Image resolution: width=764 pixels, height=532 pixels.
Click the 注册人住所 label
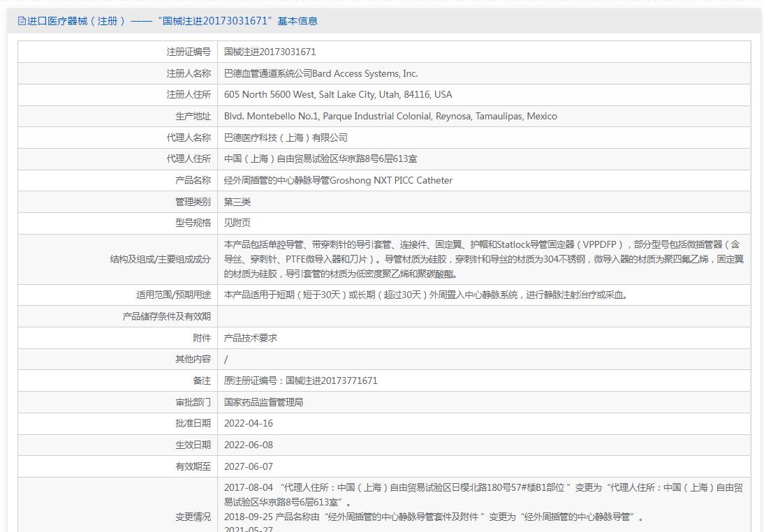[x=189, y=94]
